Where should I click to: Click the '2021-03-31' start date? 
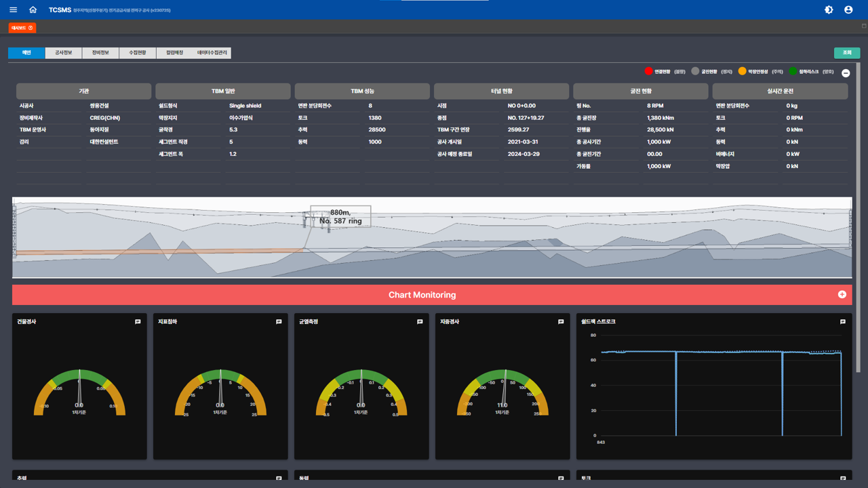point(522,142)
